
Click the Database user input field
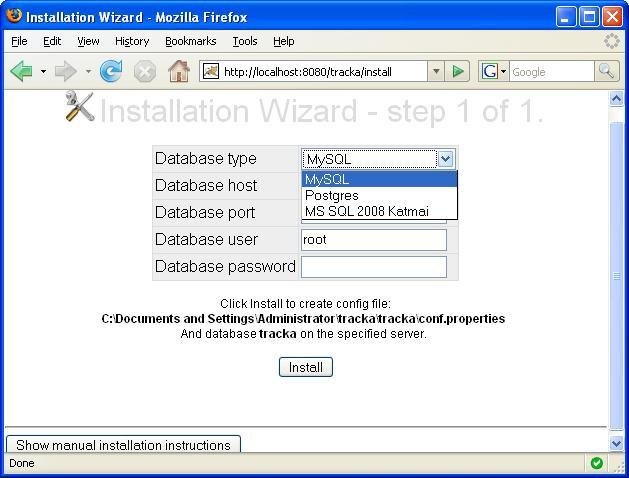coord(373,240)
